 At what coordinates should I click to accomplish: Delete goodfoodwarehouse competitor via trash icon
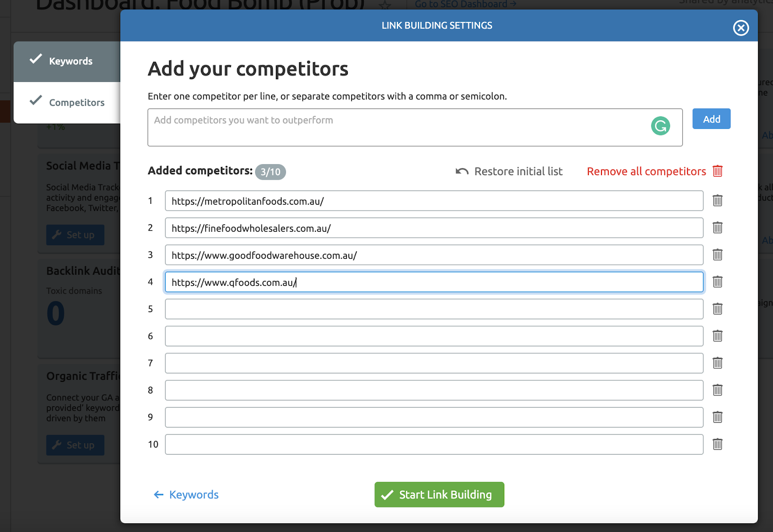(717, 254)
